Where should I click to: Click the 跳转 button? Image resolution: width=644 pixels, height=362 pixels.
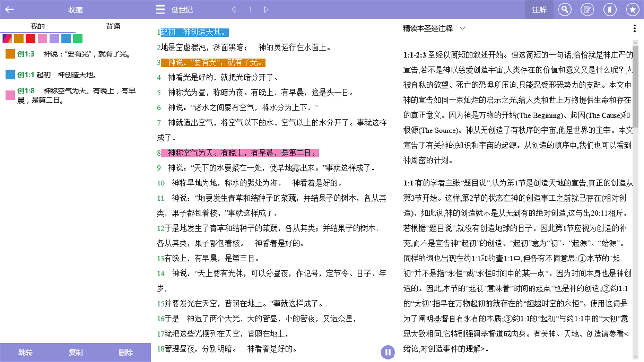[25, 353]
